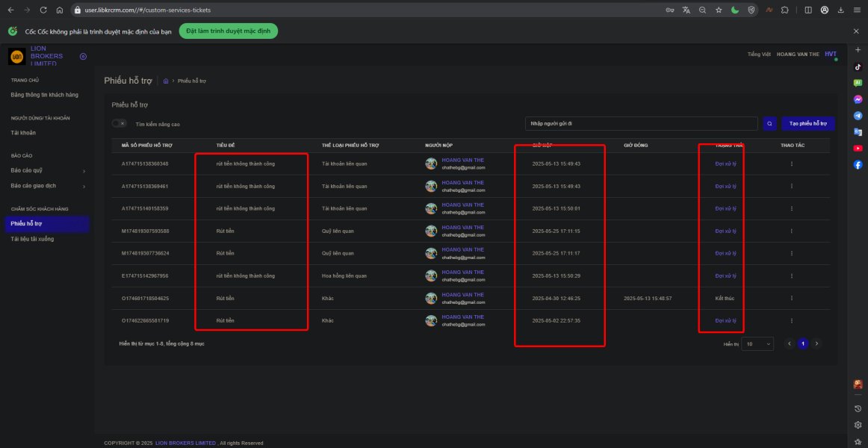Open Facebook in the browser side panel
Screen dimensions: 868x448
(x=858, y=164)
